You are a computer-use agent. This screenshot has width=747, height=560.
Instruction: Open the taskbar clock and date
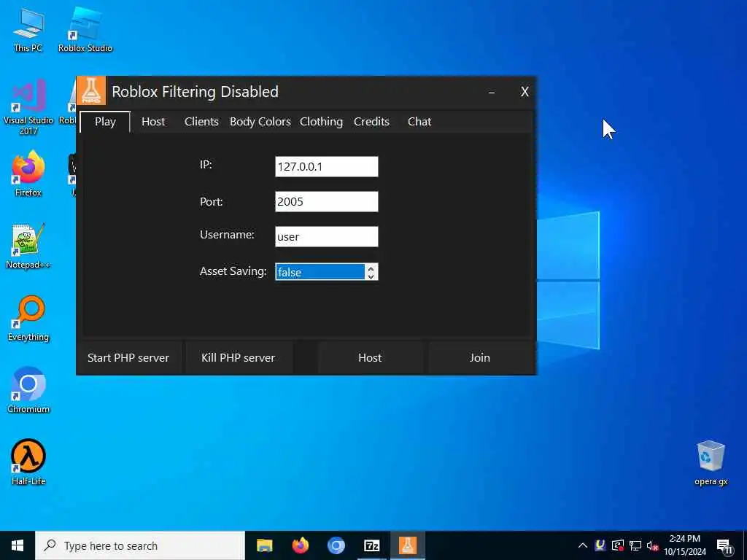pos(685,545)
